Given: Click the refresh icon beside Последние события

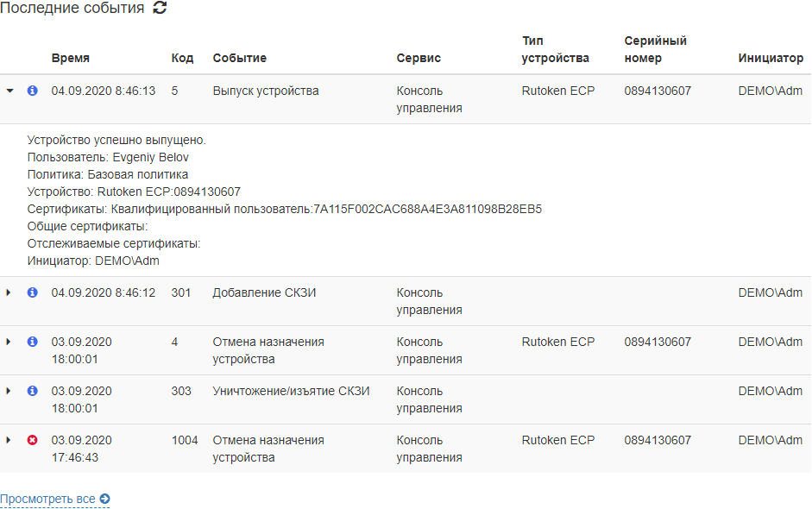Looking at the screenshot, I should [x=160, y=9].
